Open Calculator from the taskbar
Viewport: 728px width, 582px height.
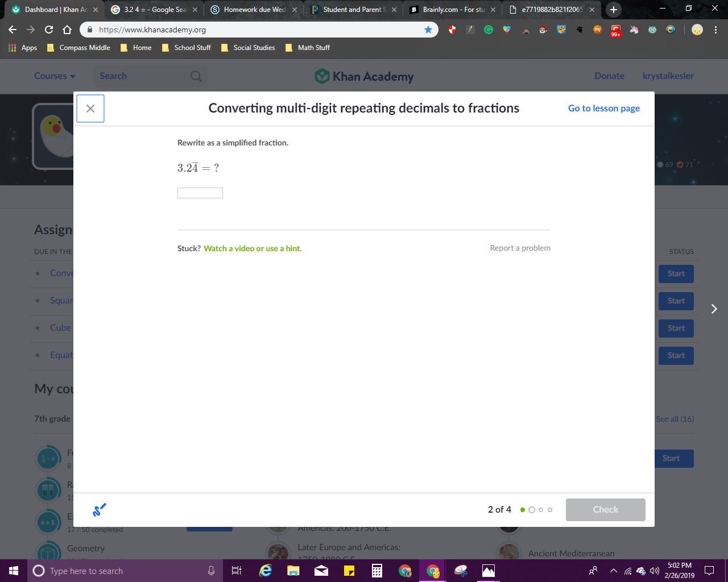pyautogui.click(x=377, y=571)
